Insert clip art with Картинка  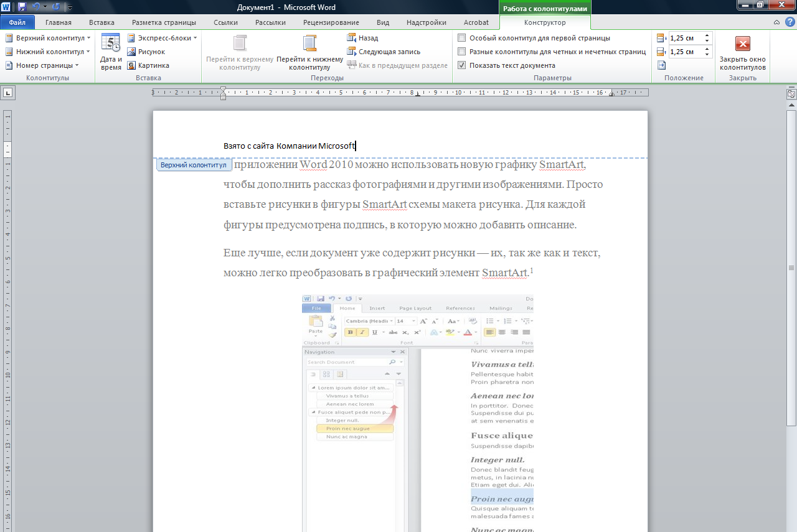148,65
